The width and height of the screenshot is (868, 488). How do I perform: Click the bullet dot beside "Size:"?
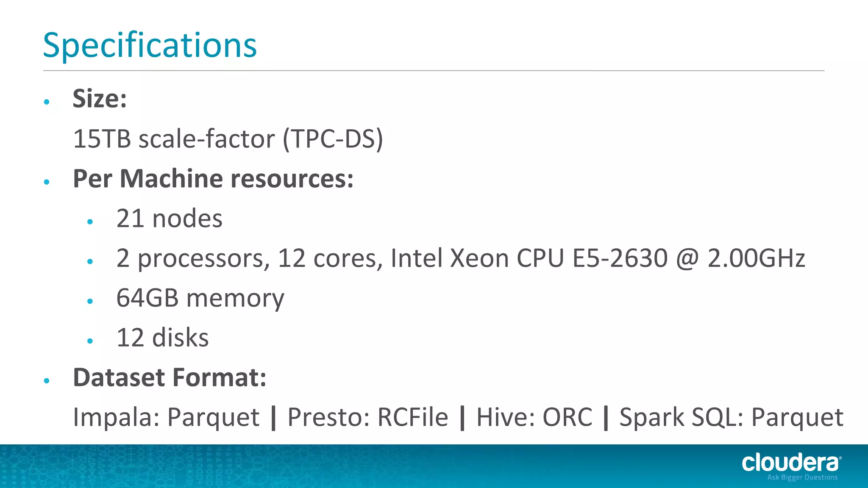[47, 102]
